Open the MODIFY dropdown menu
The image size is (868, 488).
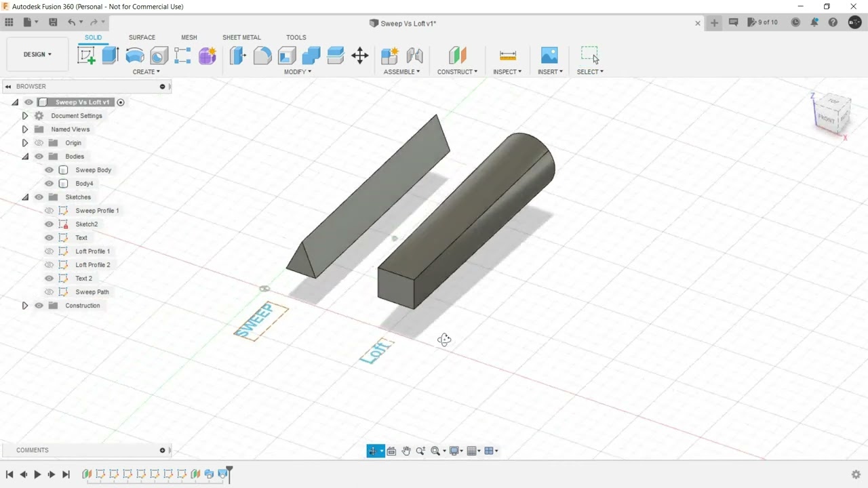click(x=297, y=72)
